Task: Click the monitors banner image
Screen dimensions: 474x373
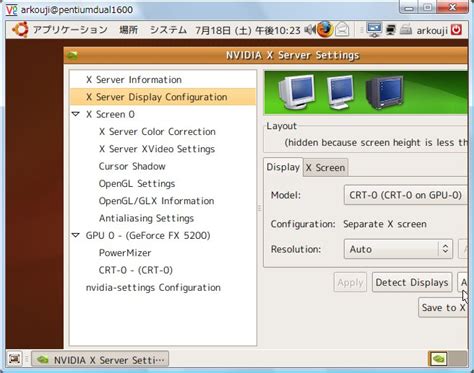Action: pyautogui.click(x=366, y=93)
